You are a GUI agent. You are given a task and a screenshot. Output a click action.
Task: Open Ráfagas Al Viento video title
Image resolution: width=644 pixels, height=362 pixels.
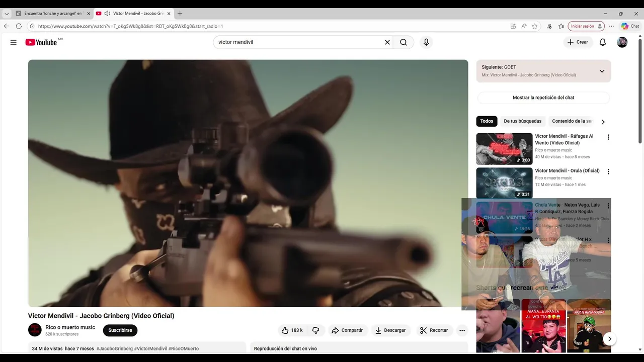(564, 140)
